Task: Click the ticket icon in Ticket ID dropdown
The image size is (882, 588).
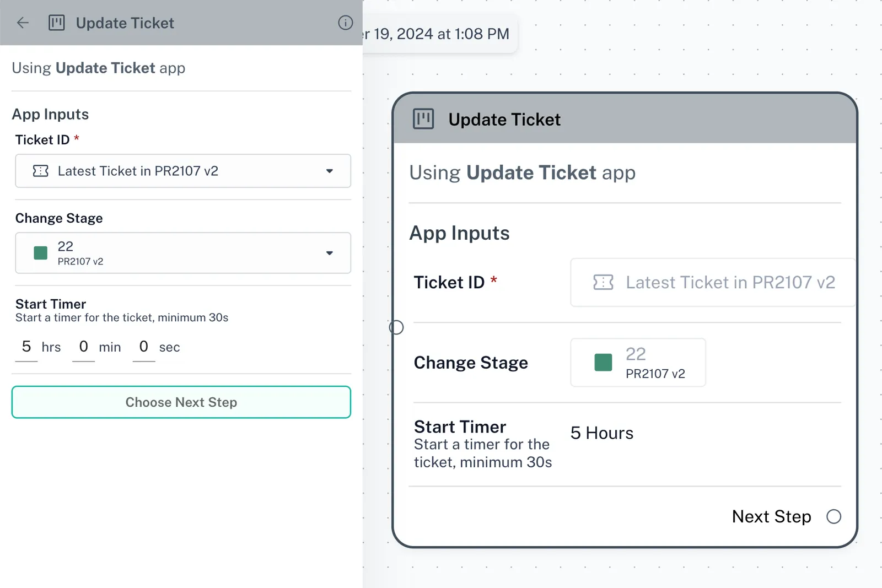Action: click(x=41, y=171)
